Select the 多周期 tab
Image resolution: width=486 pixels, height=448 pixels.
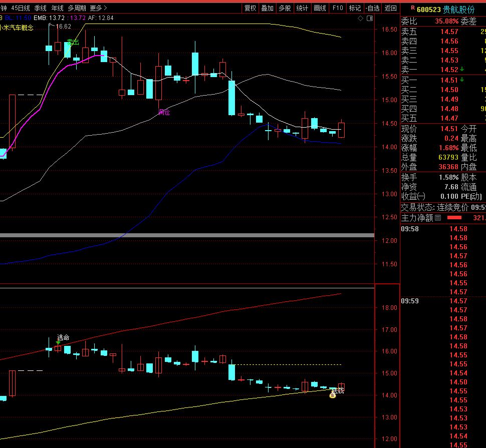[77, 8]
